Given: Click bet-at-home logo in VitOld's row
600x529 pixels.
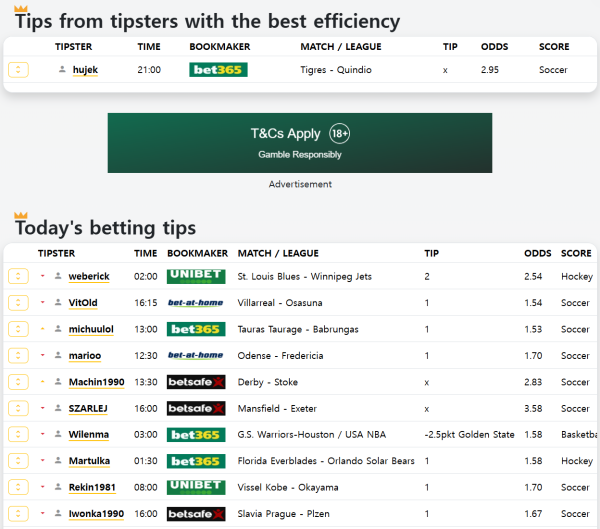Looking at the screenshot, I should (x=195, y=302).
